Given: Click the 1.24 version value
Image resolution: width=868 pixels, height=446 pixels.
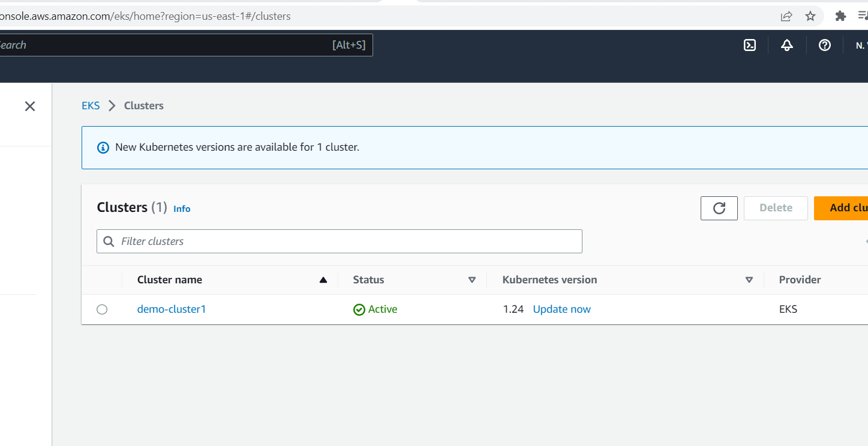Looking at the screenshot, I should point(513,309).
